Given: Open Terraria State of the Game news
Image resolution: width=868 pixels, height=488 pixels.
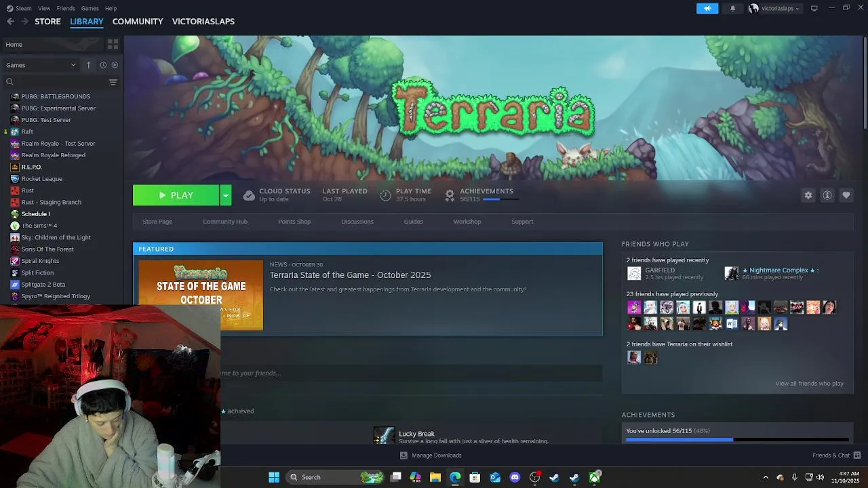Looking at the screenshot, I should (x=350, y=274).
